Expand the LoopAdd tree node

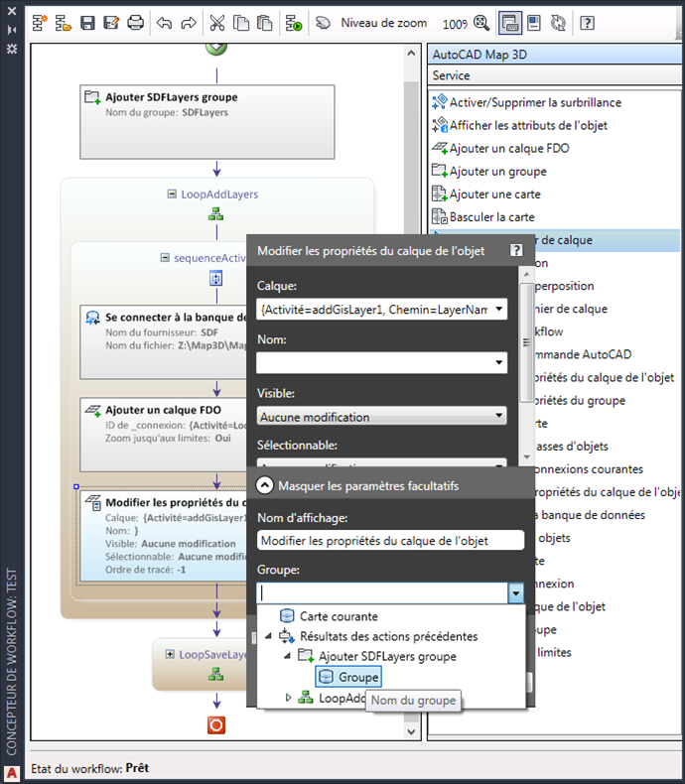pyautogui.click(x=288, y=698)
